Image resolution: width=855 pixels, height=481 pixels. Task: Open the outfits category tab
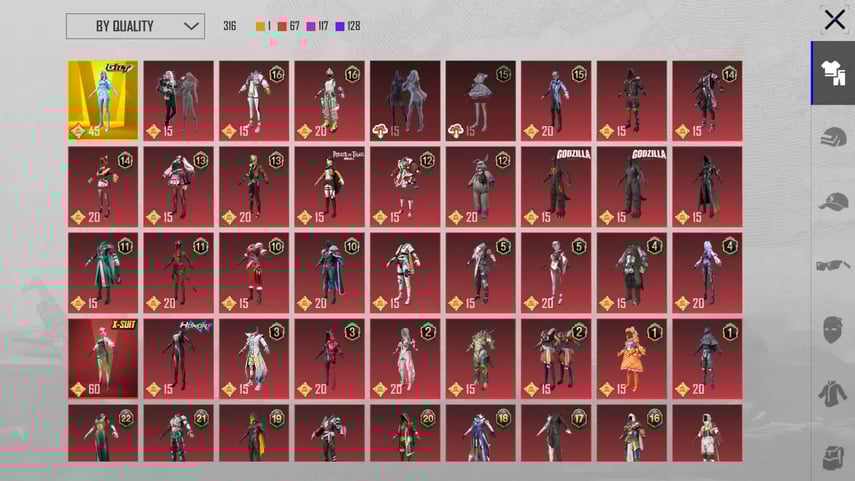(832, 73)
